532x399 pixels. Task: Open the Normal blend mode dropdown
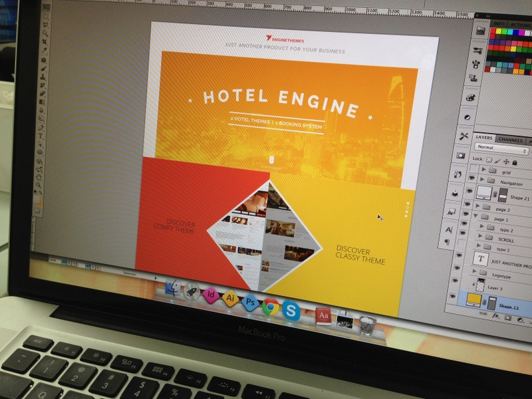coord(501,148)
